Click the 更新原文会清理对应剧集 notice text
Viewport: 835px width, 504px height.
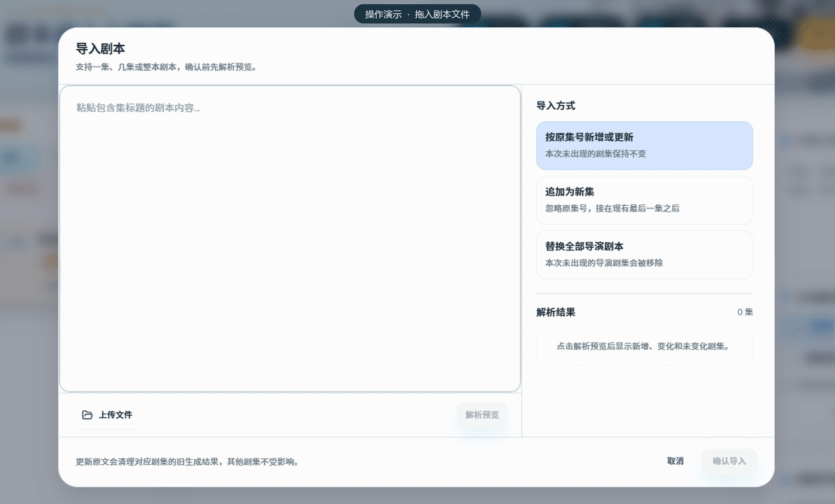point(187,462)
